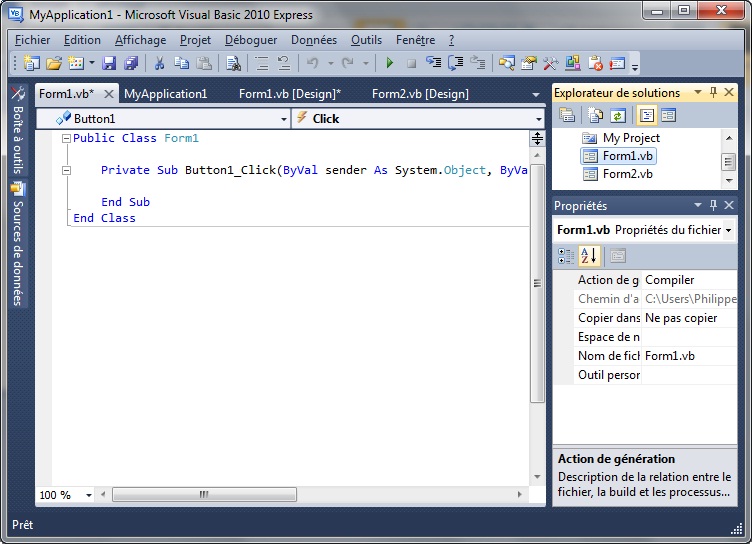
Task: Open the Solution Explorer toolbar icon
Action: coord(506,63)
